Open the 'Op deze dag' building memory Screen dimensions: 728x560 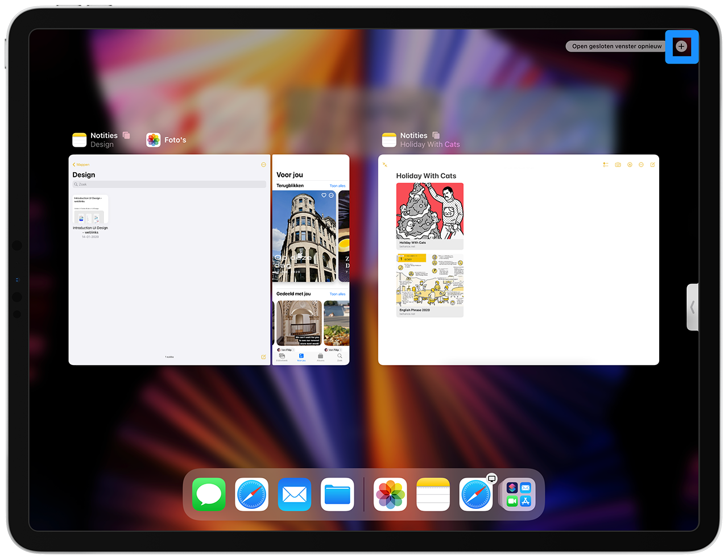click(x=304, y=236)
